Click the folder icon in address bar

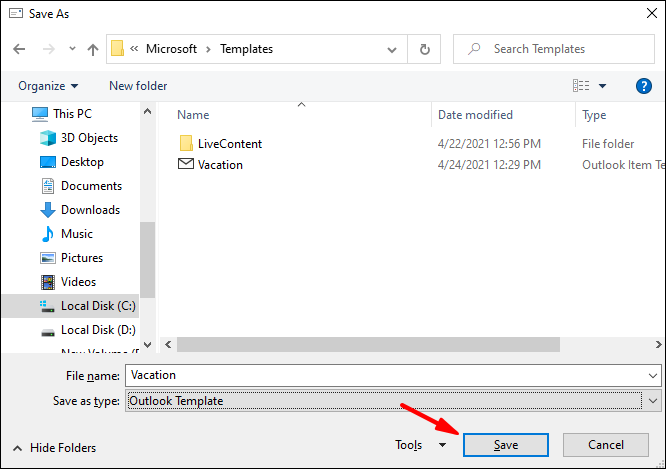point(118,48)
